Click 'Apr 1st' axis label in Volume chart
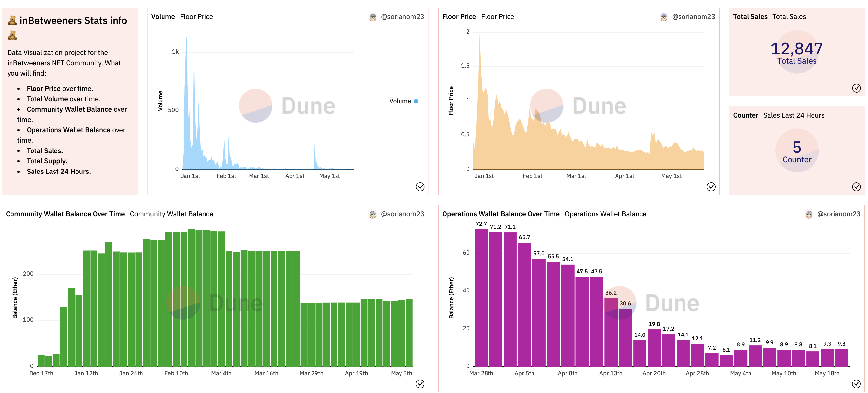 (x=294, y=176)
